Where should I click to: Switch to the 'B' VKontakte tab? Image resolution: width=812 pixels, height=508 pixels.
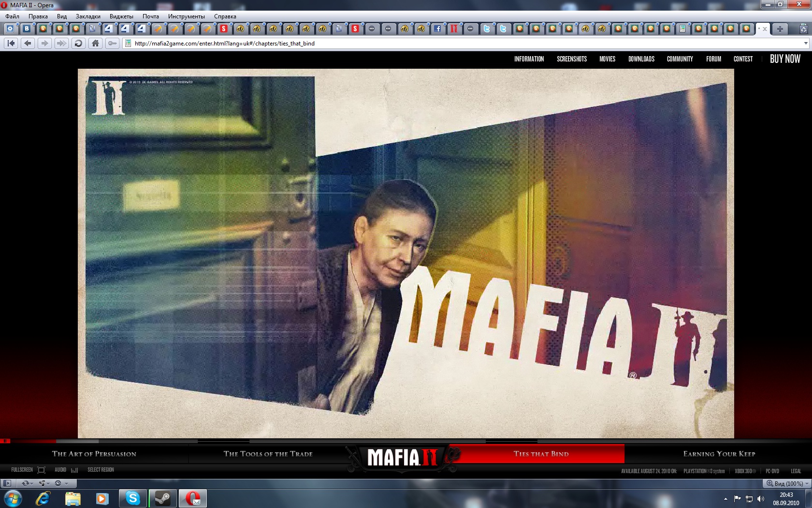click(x=27, y=29)
